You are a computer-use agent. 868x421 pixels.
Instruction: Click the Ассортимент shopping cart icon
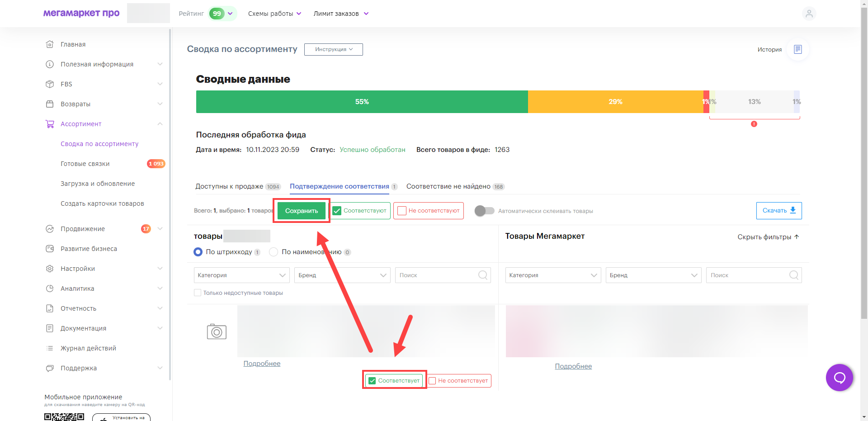pyautogui.click(x=50, y=124)
